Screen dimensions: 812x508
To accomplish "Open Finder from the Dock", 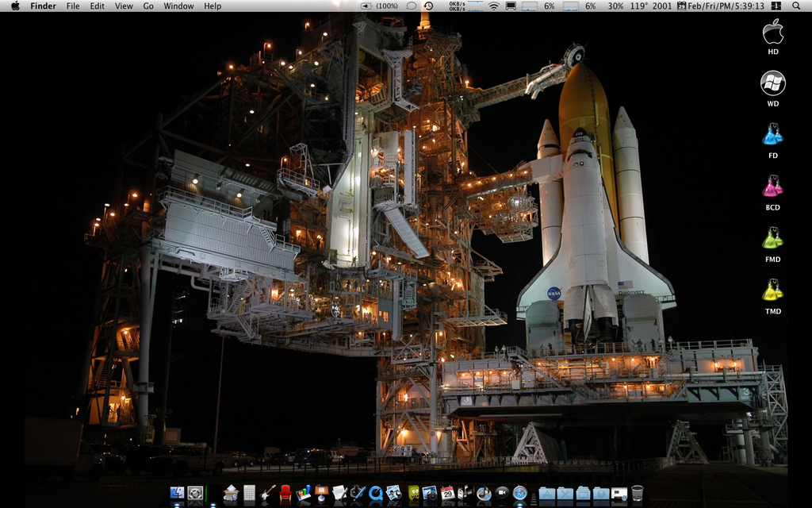I will pyautogui.click(x=177, y=494).
